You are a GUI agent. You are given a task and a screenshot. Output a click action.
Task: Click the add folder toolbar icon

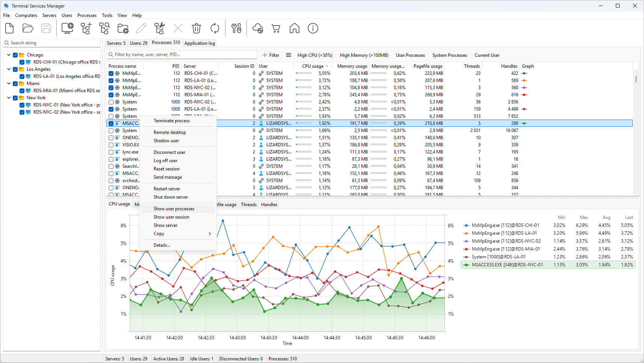(x=123, y=28)
